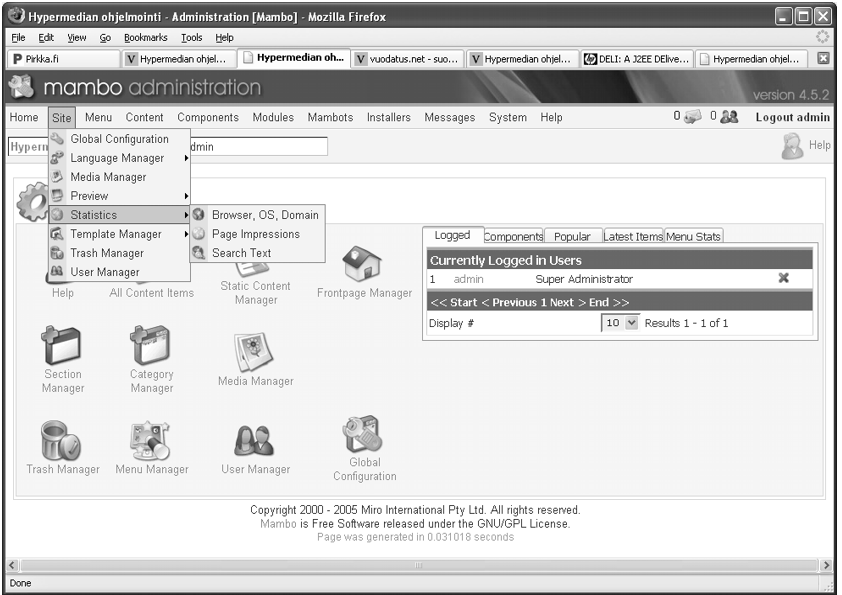Open the Display # dropdown showing 10
The width and height of the screenshot is (842, 595).
point(621,323)
